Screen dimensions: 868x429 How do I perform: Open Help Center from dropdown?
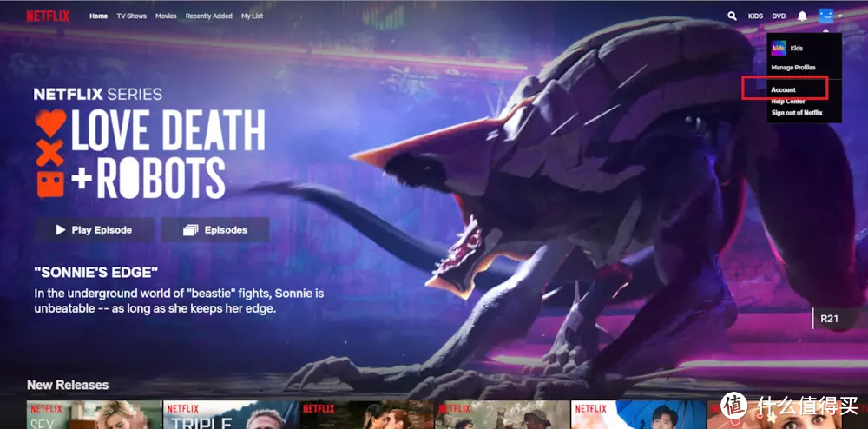coord(788,102)
